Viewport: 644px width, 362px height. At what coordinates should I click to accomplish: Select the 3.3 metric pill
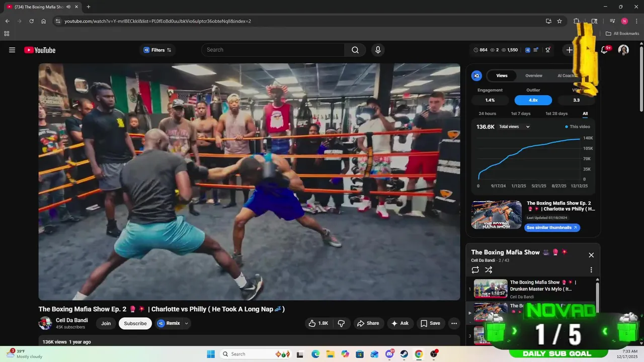coord(577,100)
